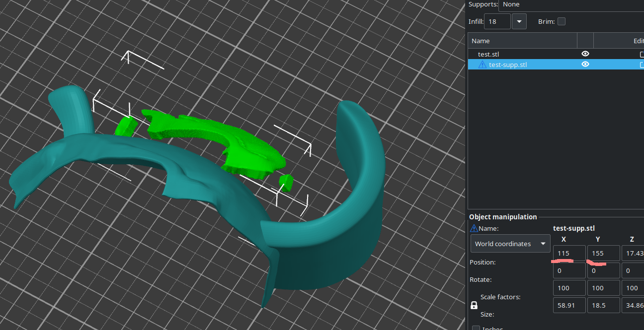Open the Infill percentage dropdown arrow
The height and width of the screenshot is (330, 644).
point(519,21)
